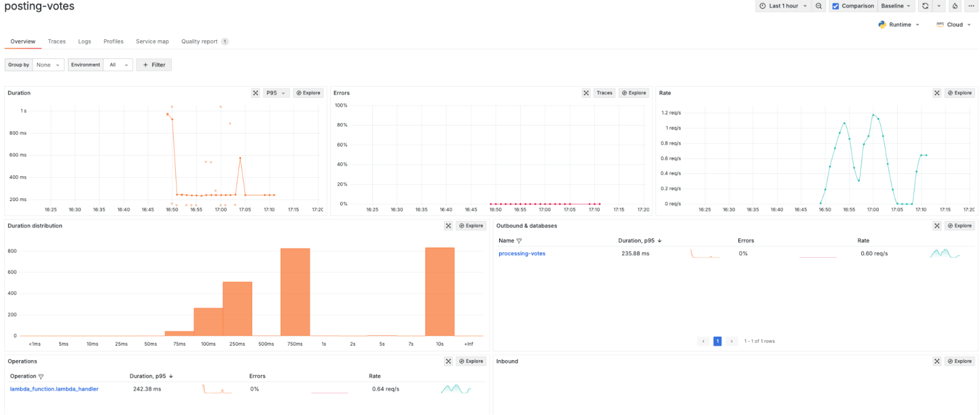Click the 750ms bar in Duration distribution
980x415 pixels.
[x=295, y=292]
